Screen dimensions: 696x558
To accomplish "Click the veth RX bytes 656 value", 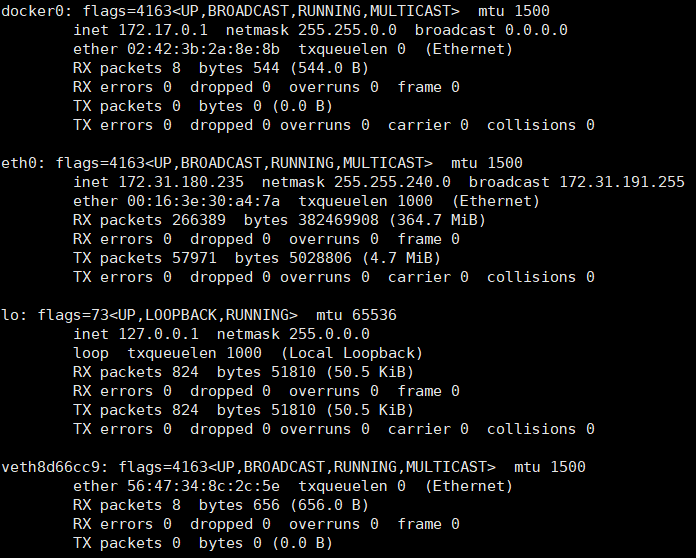I will [266, 505].
